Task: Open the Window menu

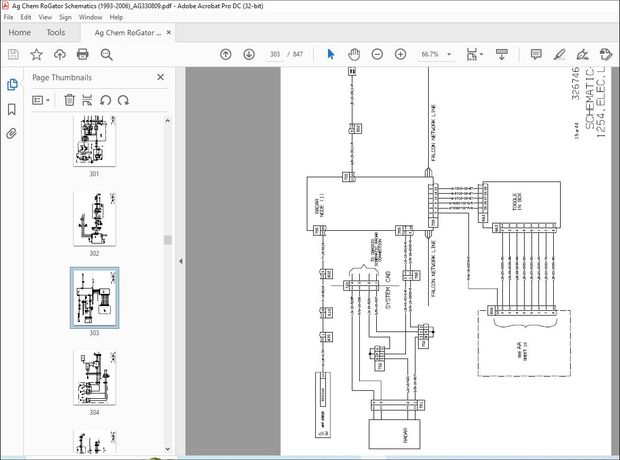Action: click(90, 17)
